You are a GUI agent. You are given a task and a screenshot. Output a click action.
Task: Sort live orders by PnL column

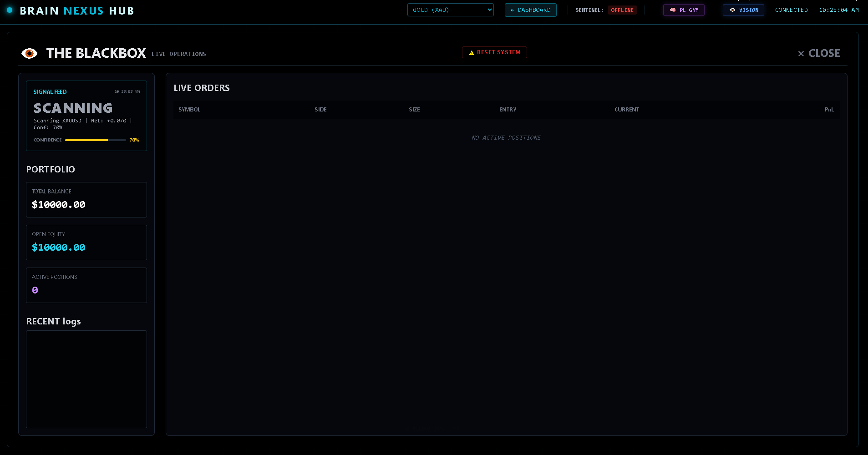click(829, 110)
